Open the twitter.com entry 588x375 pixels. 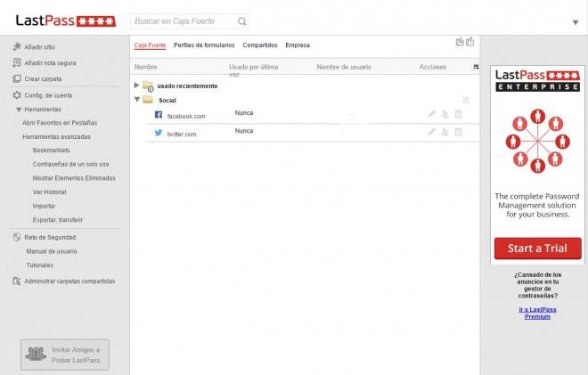pos(182,134)
